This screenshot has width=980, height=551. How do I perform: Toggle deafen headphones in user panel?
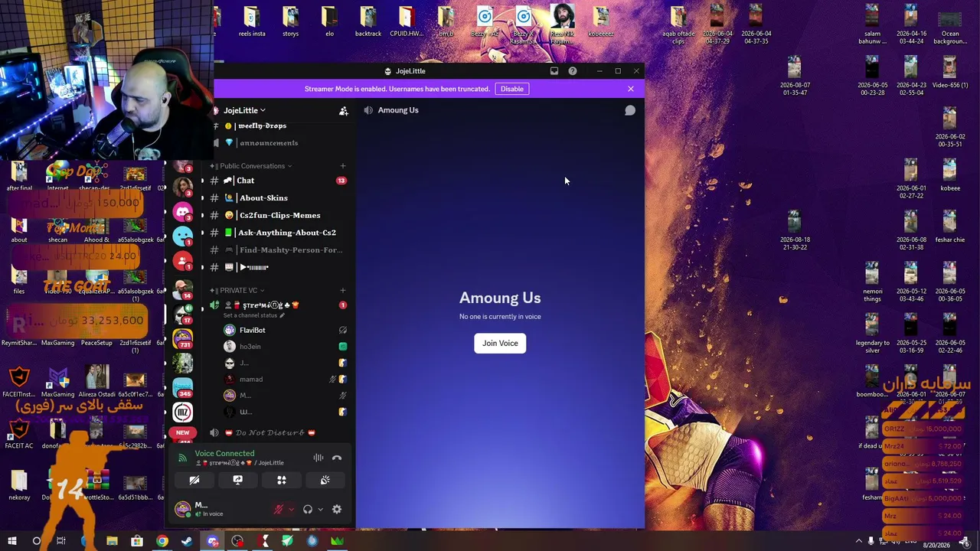tap(308, 510)
